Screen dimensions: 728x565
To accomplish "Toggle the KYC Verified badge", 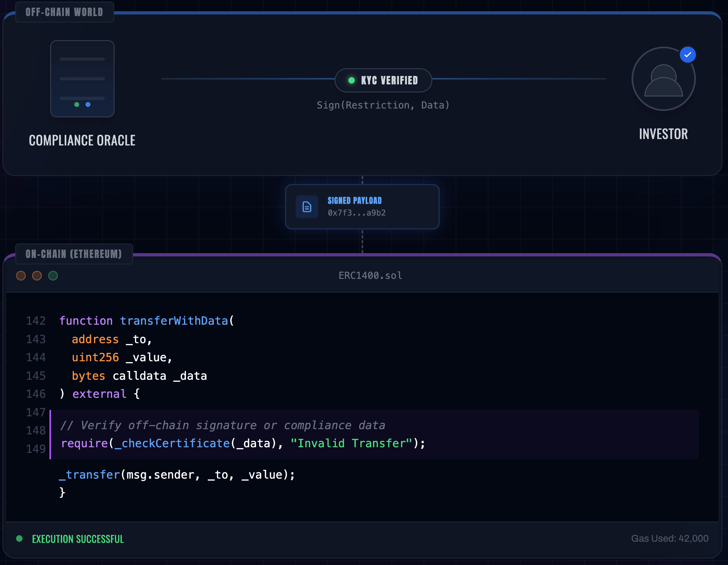I will coord(383,80).
